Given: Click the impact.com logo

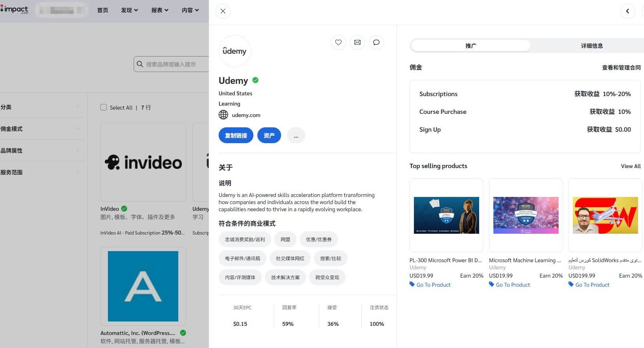Looking at the screenshot, I should click(x=15, y=9).
